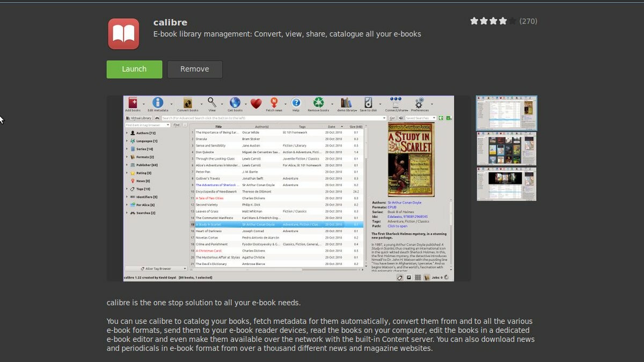The width and height of the screenshot is (644, 362).
Task: Select the third screenshot thumbnail
Action: pos(506,184)
